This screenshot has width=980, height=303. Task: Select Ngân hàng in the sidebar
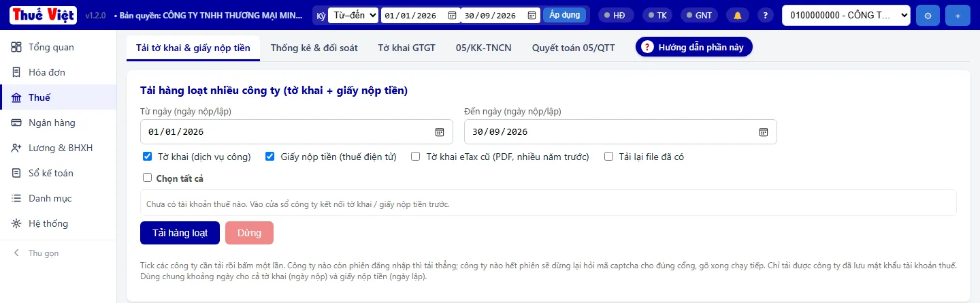point(58,123)
